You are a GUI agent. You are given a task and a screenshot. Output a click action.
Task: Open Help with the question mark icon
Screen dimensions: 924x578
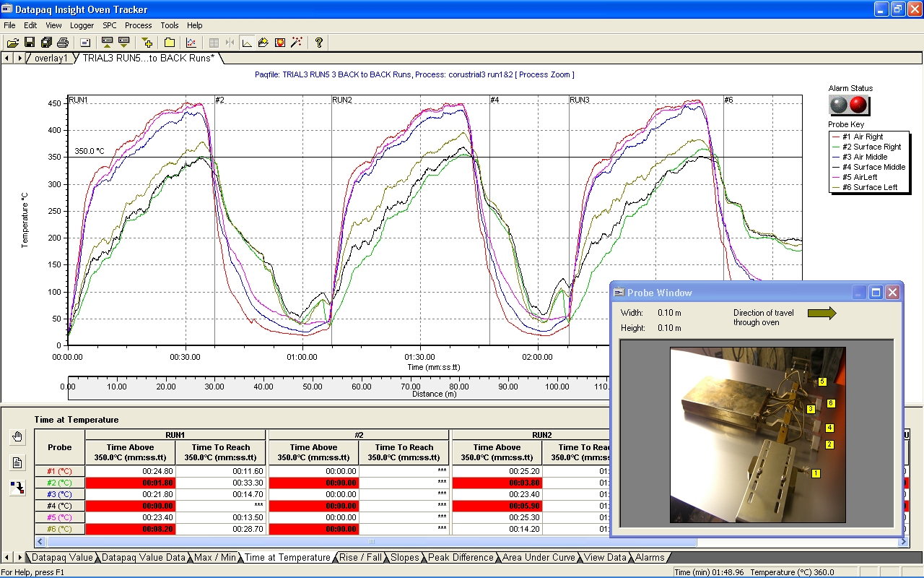click(318, 43)
